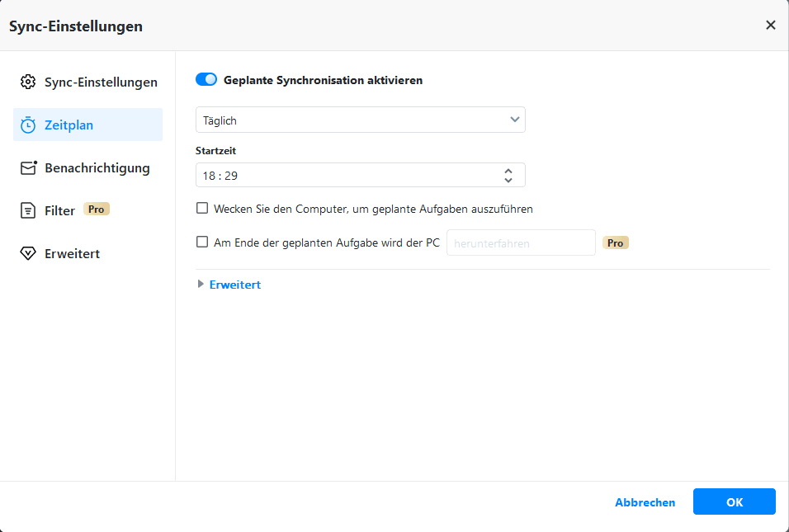Click the Pro badge next to Filter

(97, 210)
